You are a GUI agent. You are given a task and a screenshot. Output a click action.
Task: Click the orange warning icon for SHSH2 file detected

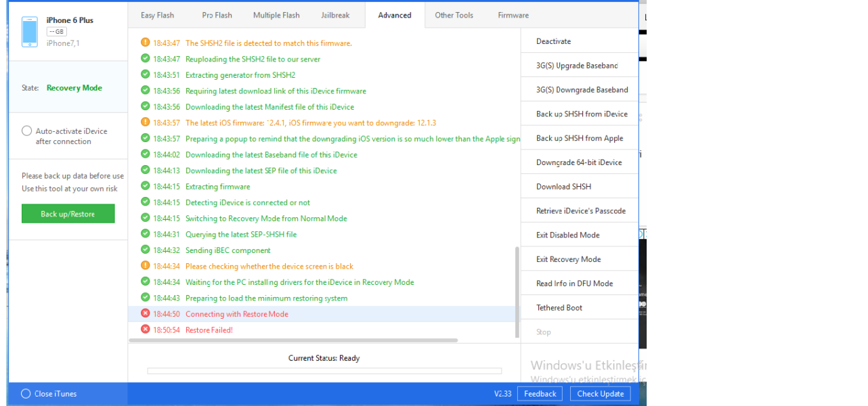coord(145,43)
